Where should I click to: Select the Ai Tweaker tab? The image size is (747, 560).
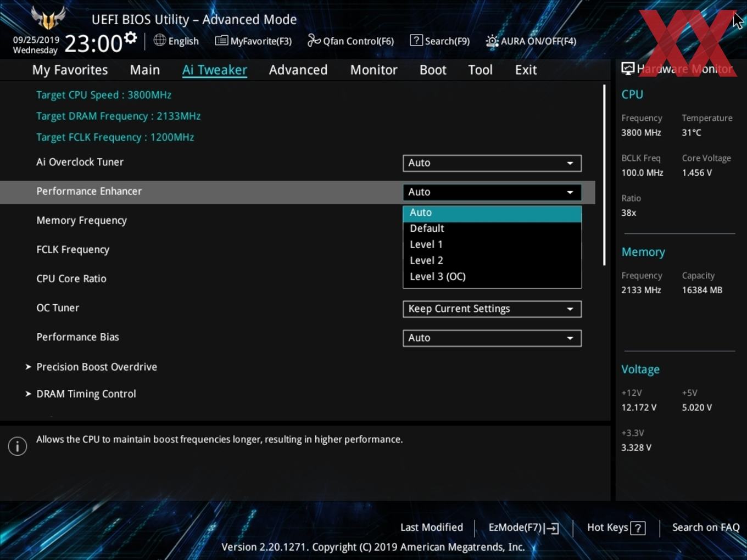pos(215,70)
